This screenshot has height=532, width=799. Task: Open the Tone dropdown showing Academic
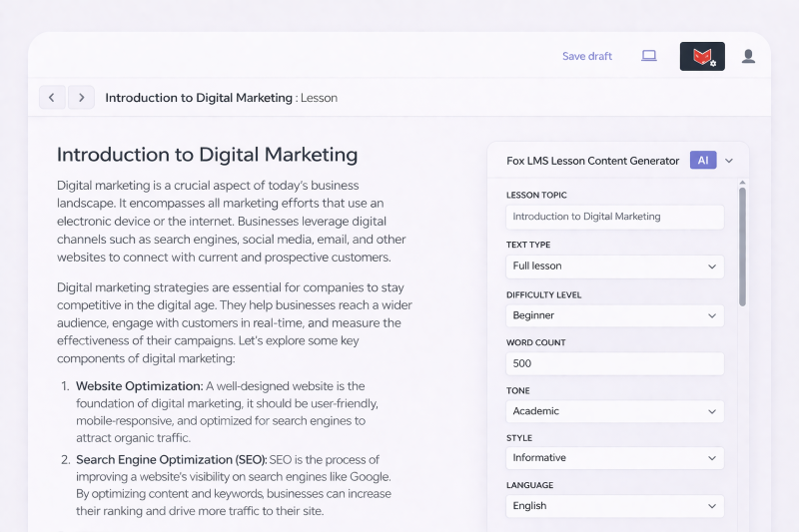point(615,411)
